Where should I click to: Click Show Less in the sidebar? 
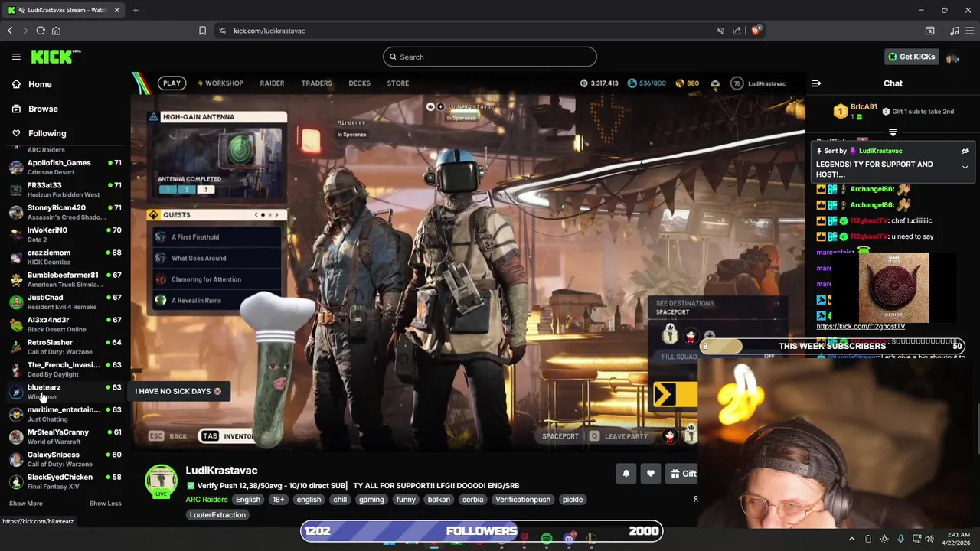105,504
